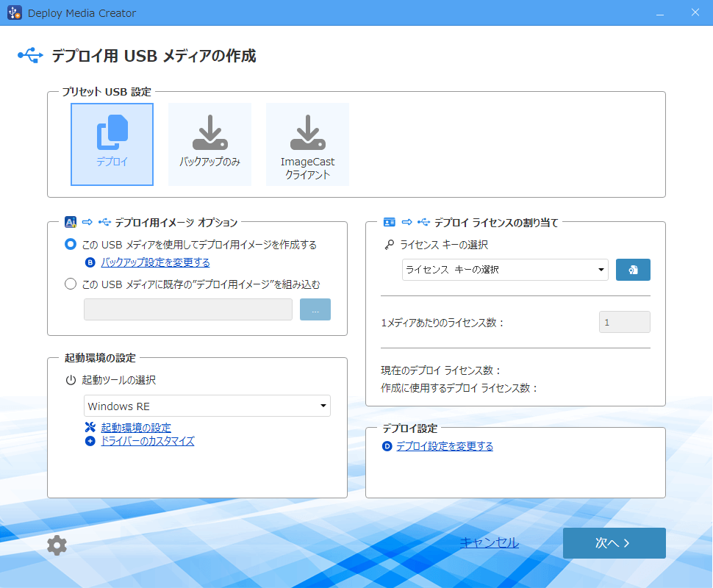Click the plus icon for ドライバーのカスタマイズ

pyautogui.click(x=90, y=441)
